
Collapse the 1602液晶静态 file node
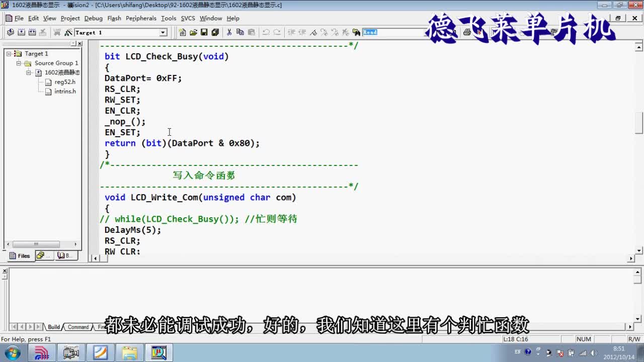(29, 72)
